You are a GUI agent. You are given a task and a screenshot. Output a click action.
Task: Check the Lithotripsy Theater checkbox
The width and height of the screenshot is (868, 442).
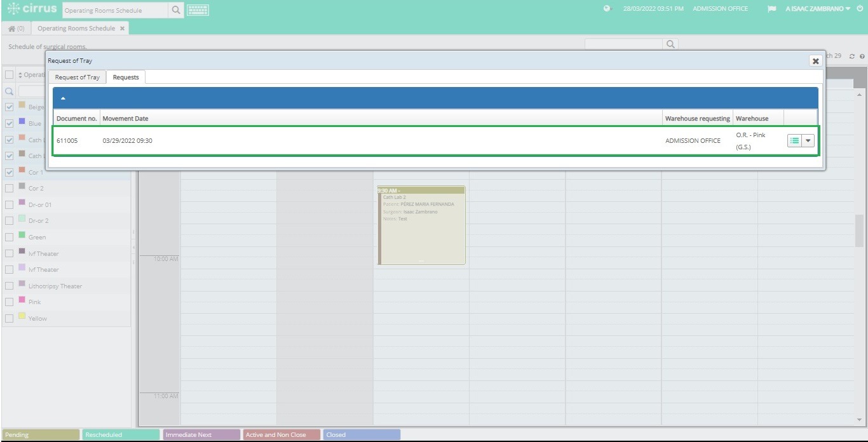click(10, 286)
